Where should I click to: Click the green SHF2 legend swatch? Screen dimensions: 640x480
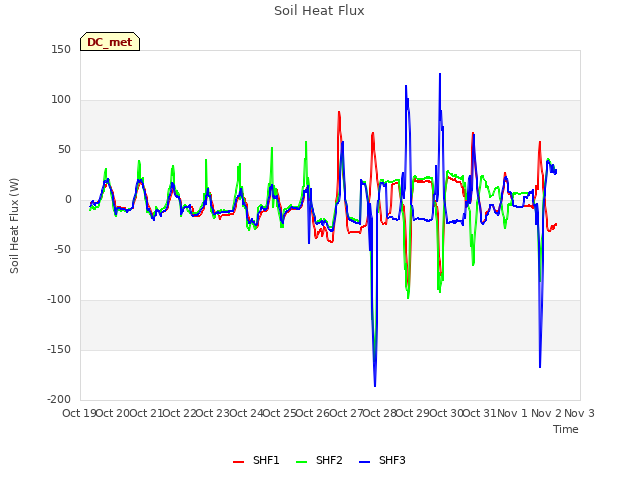click(x=301, y=462)
